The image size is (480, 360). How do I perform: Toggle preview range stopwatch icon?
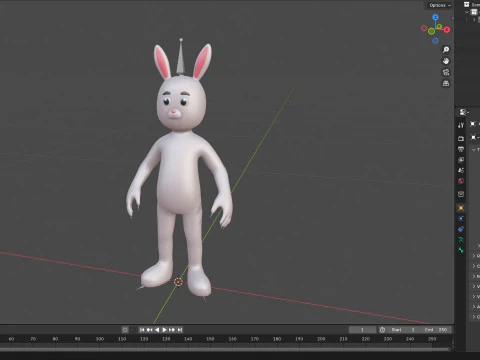click(382, 330)
